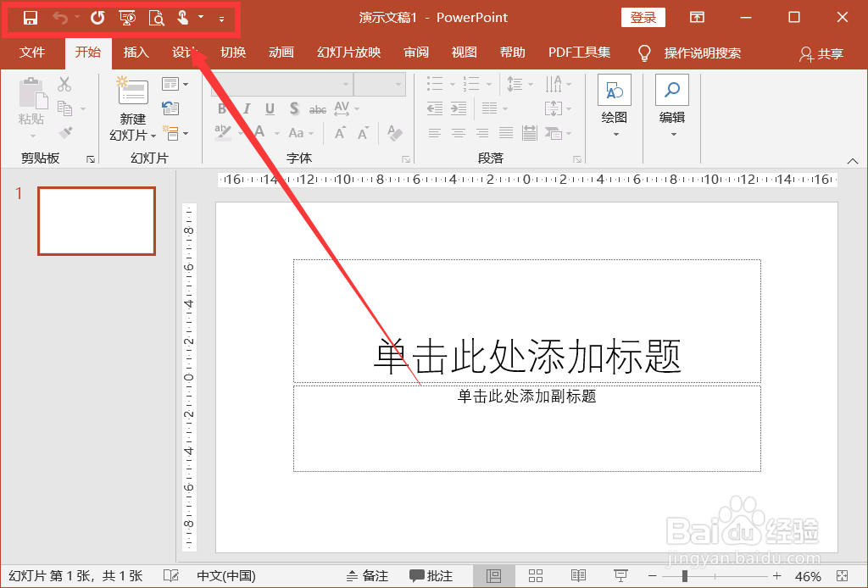Image resolution: width=868 pixels, height=588 pixels.
Task: Switch to the 切换 Transitions tab
Action: (233, 53)
